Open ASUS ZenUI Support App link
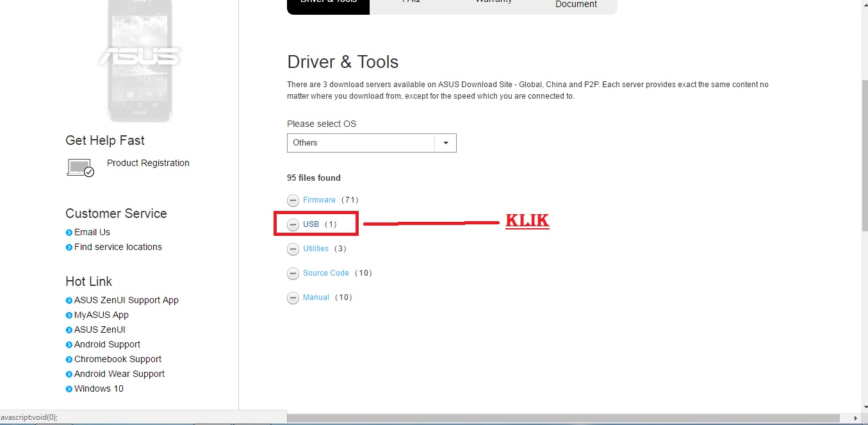The image size is (868, 425). coord(126,300)
